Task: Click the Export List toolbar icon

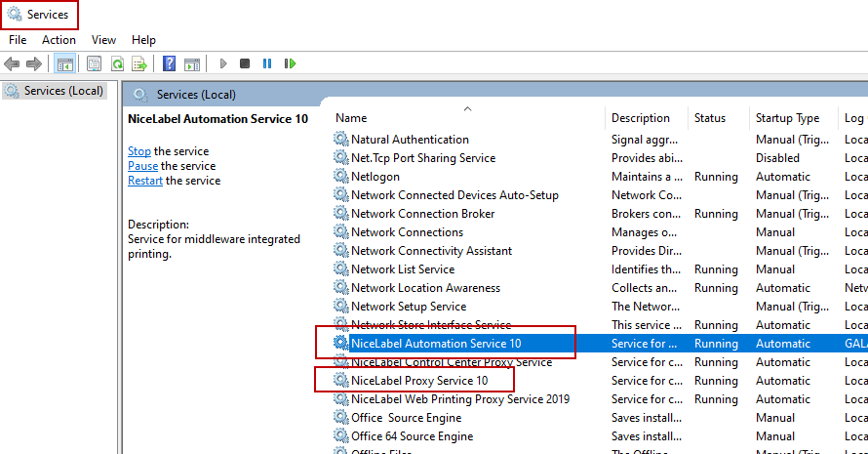Action: click(x=139, y=64)
